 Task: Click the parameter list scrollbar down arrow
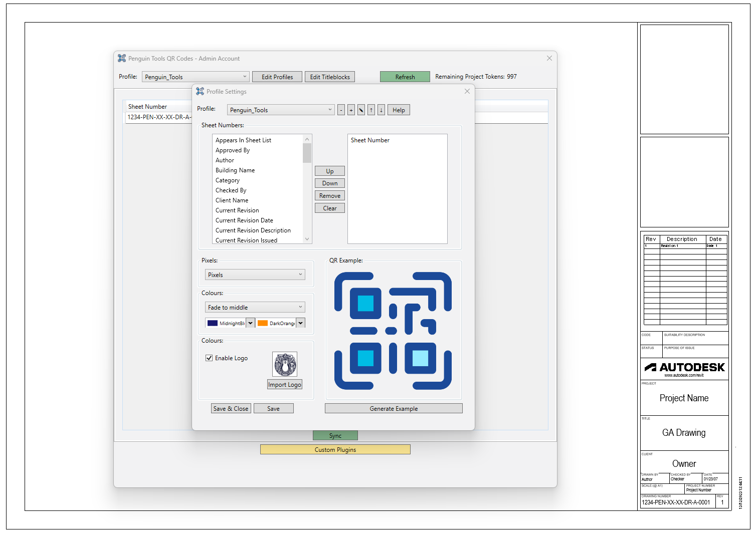click(307, 239)
